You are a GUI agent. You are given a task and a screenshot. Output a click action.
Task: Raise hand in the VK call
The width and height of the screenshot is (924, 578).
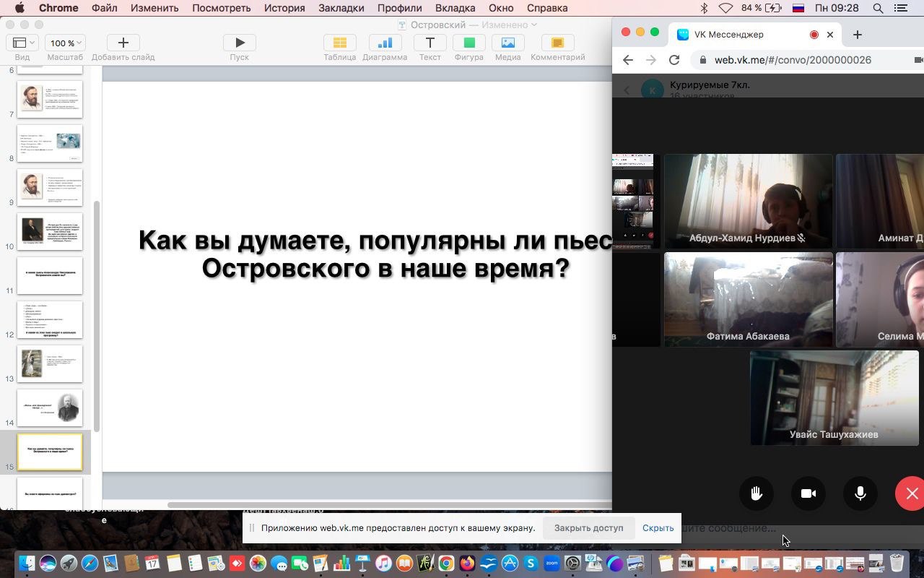point(757,493)
